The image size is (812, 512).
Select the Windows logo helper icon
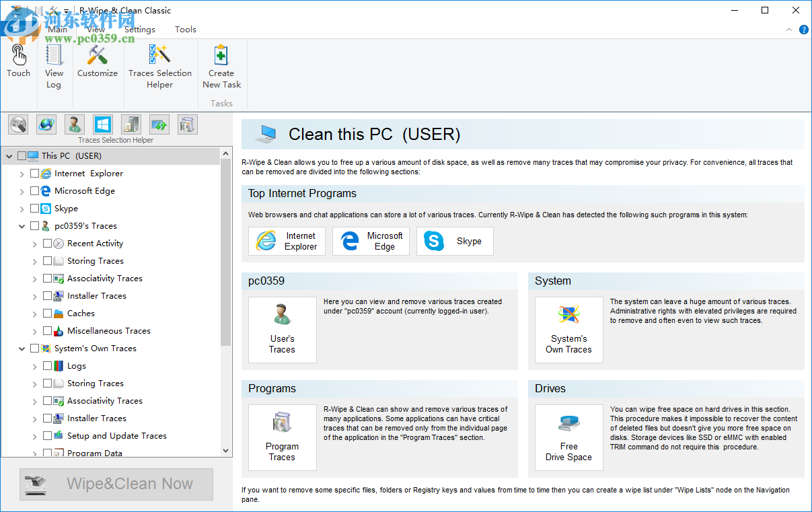click(103, 124)
